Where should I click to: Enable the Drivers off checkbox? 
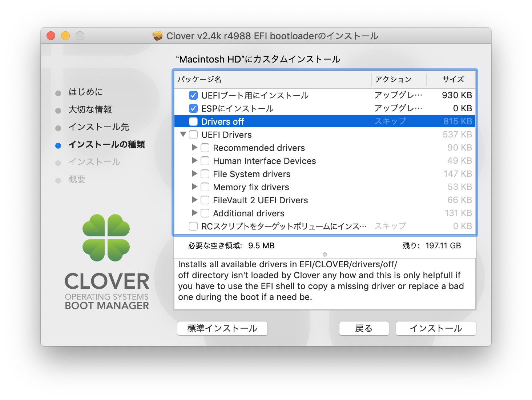pyautogui.click(x=193, y=121)
